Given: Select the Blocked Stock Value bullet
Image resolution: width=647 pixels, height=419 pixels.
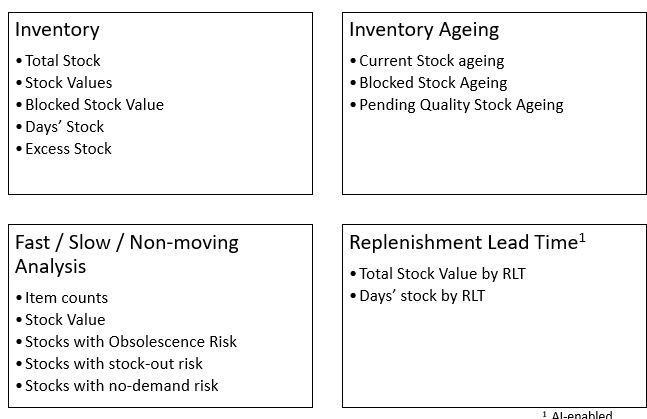Looking at the screenshot, I should 94,105.
